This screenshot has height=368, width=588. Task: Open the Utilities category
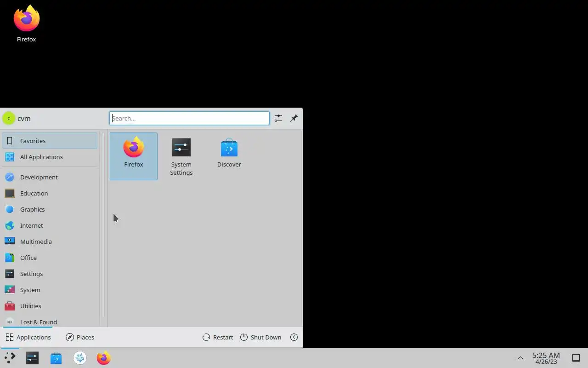click(x=50, y=306)
